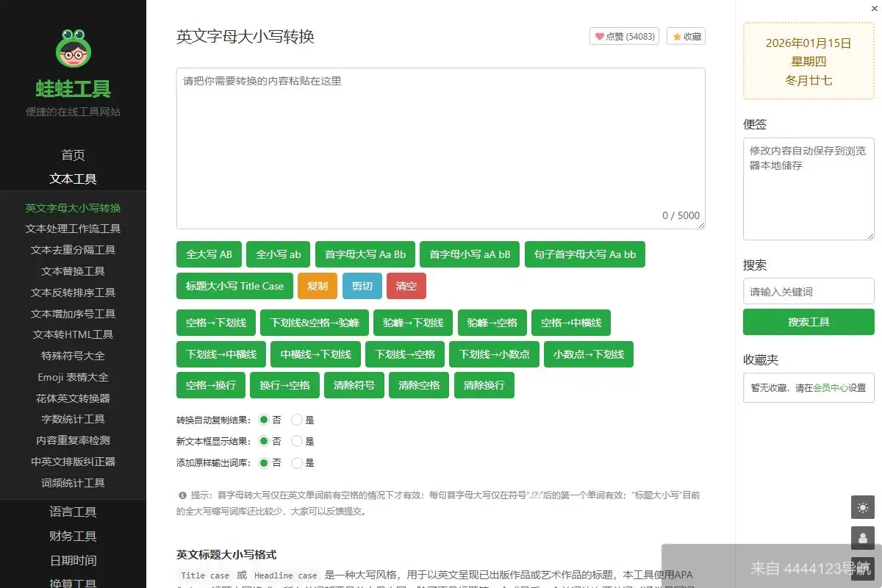The width and height of the screenshot is (882, 588).
Task: Click the 蛙蛙工具 frog logo
Action: [x=73, y=48]
